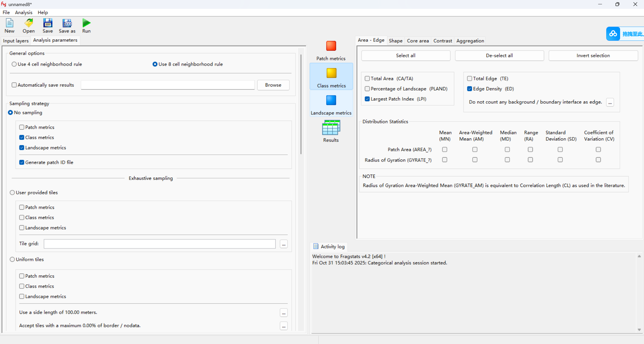Select the yellow Class metrics icon
The image size is (644, 344).
[331, 73]
